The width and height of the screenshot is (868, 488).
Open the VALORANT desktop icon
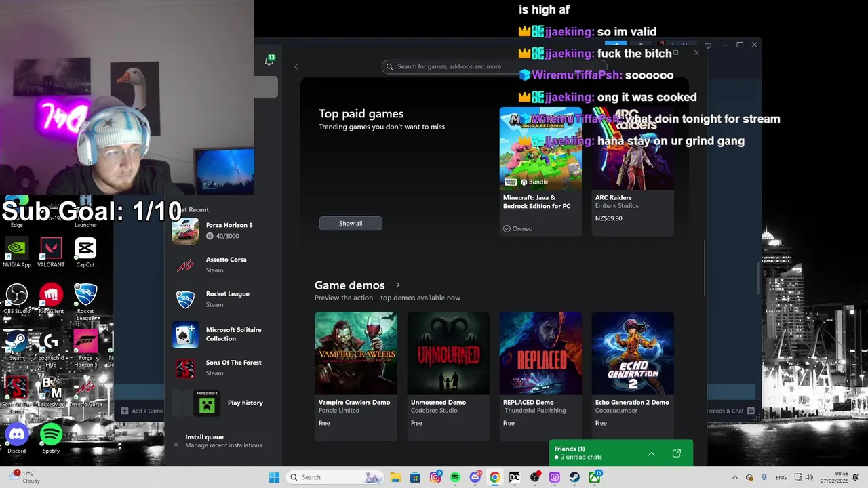(x=51, y=253)
